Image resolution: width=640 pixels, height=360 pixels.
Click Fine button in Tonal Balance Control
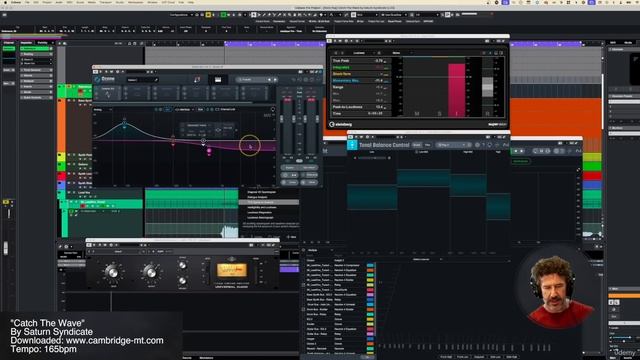tap(427, 145)
